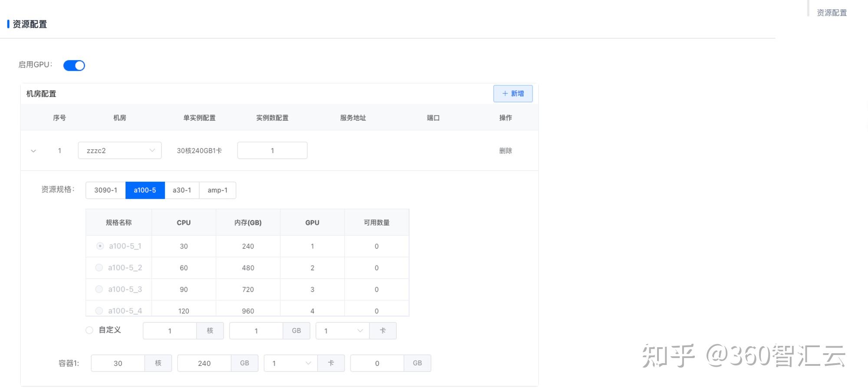This screenshot has height=391, width=868.
Task: Open the zzzc2 机房 dropdown
Action: pyautogui.click(x=120, y=151)
